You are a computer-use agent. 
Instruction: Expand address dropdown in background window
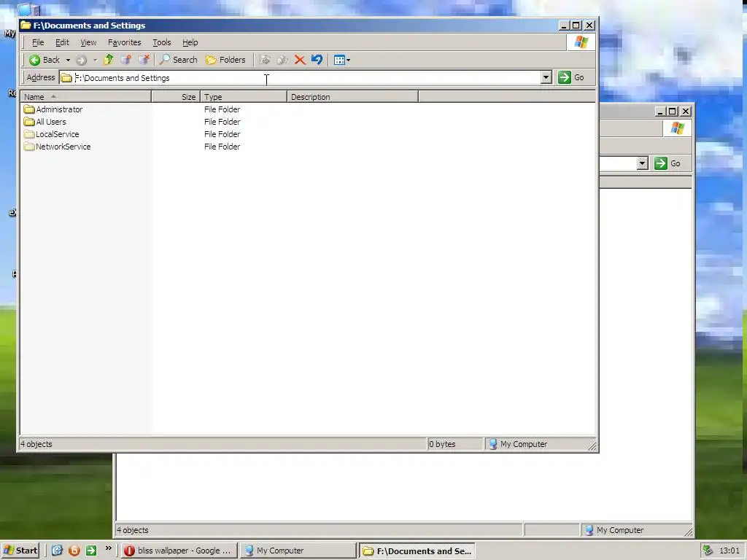coord(642,163)
